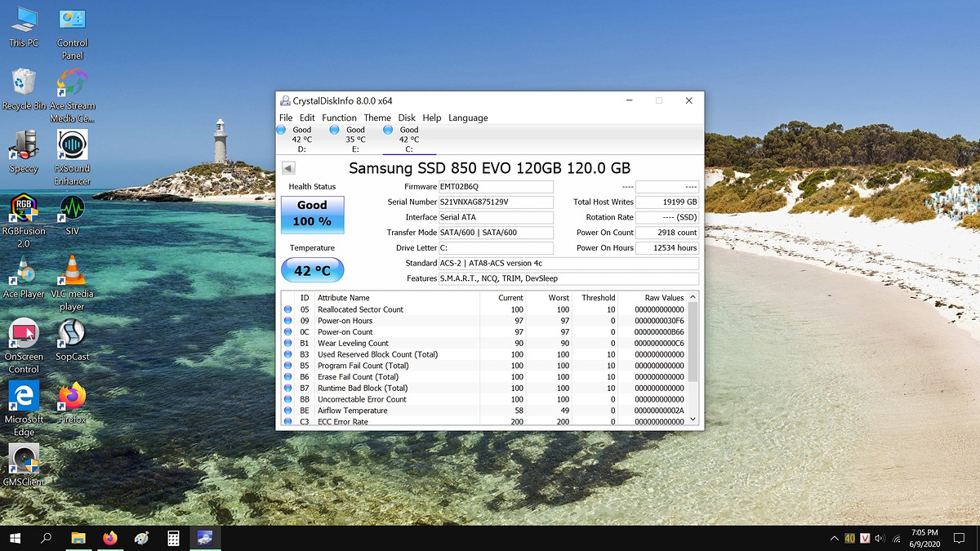Open the Edit menu
The width and height of the screenshot is (980, 551).
click(307, 118)
